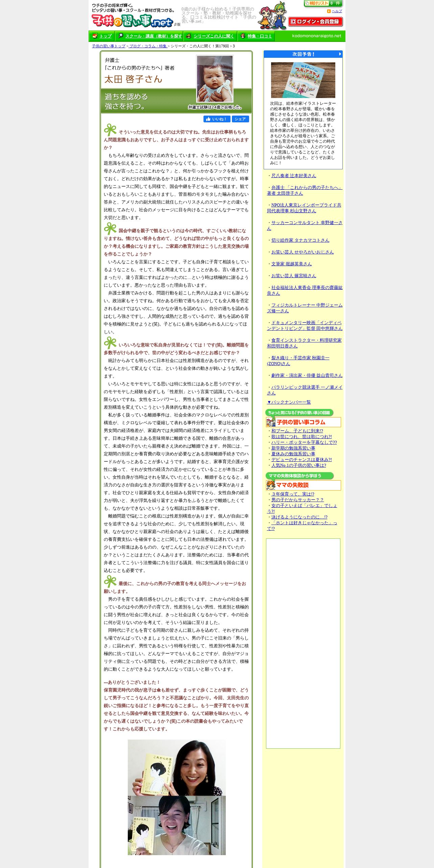Image resolution: width=434 pixels, height=868 pixels.
Task: Open story 泳げるようになったのに…!?
Action: point(299,517)
